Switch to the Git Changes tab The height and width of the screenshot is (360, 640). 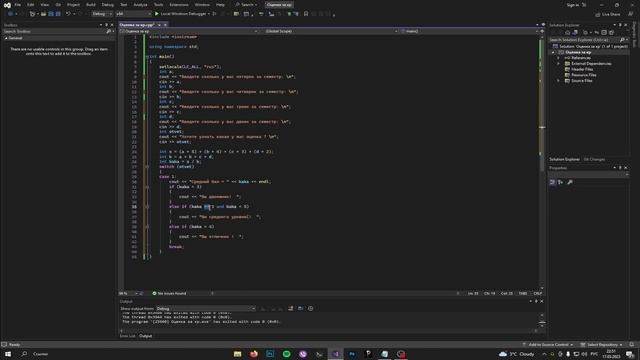pyautogui.click(x=594, y=159)
